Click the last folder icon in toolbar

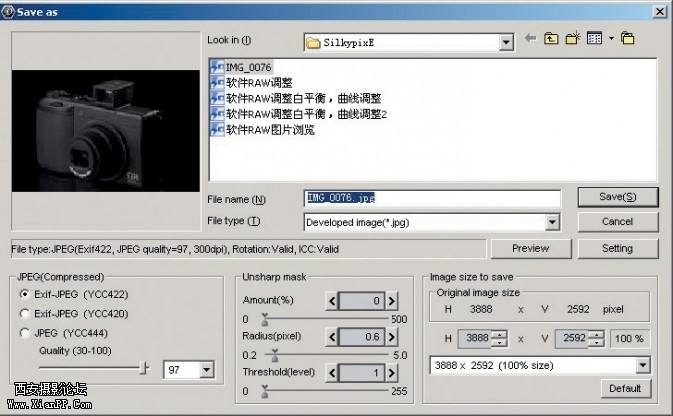627,40
